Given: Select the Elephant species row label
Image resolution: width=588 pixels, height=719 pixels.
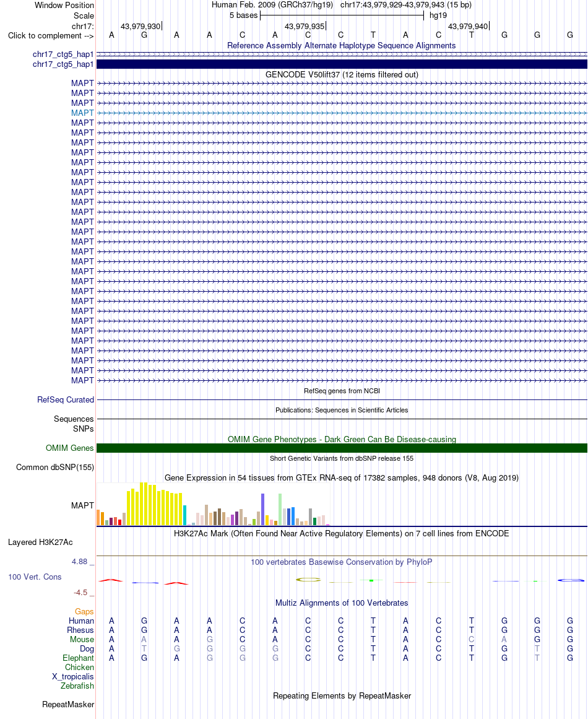Looking at the screenshot, I should tap(78, 658).
